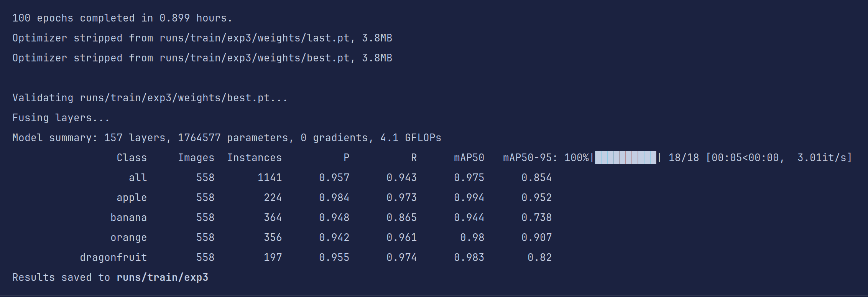Click recall value 0.974 for dragonfruit
Viewport: 868px width, 297px height.
pos(401,257)
